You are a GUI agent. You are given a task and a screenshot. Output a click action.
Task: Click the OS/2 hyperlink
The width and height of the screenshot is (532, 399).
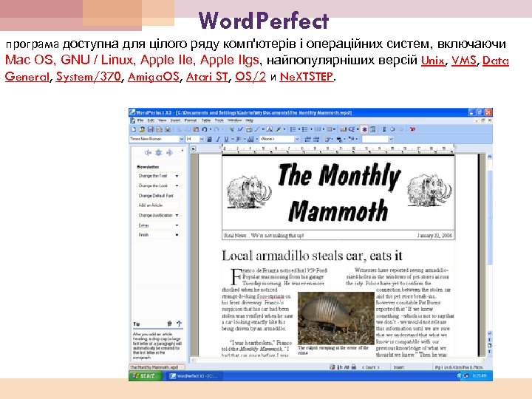pos(250,77)
